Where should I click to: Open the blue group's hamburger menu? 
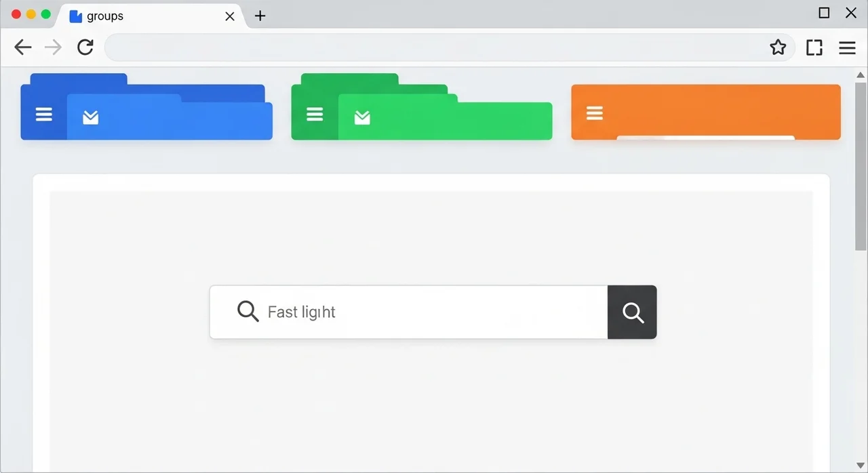tap(44, 115)
